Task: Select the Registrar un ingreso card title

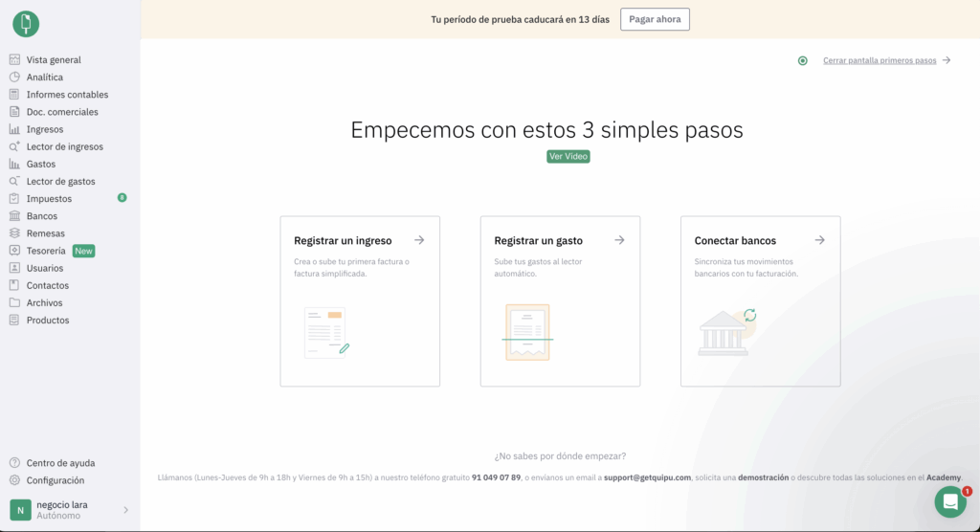Action: [343, 241]
